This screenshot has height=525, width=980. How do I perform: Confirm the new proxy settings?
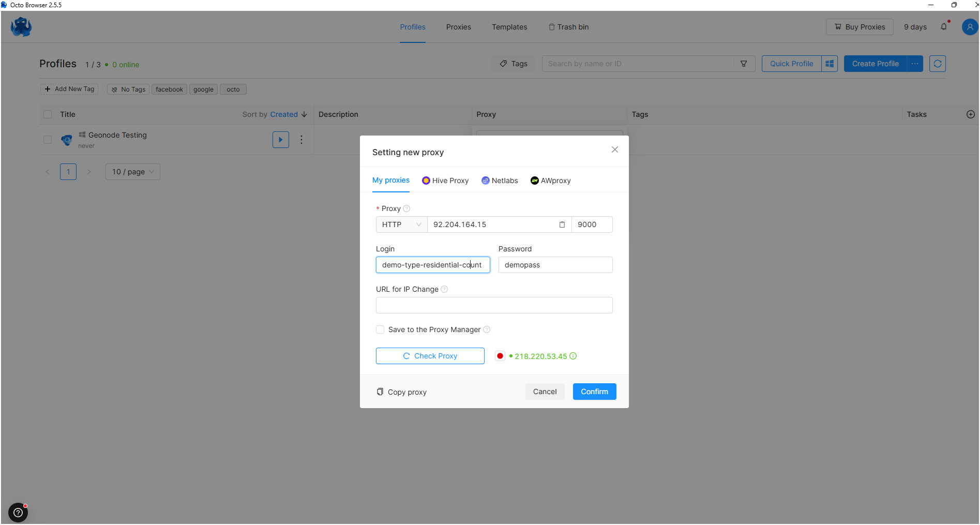(x=594, y=392)
